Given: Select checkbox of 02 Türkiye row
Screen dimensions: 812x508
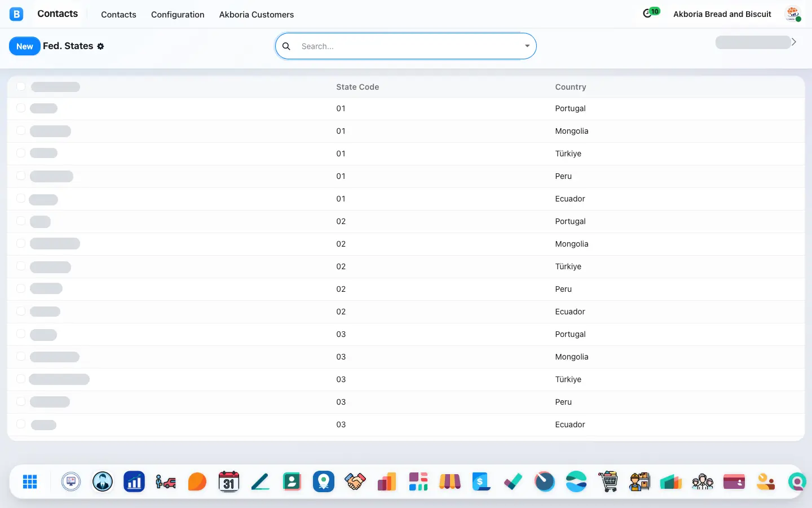Looking at the screenshot, I should coord(21,266).
